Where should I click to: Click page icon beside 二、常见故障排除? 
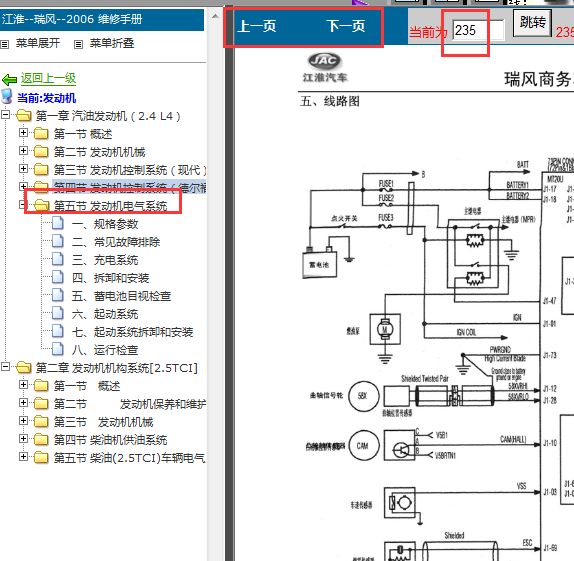57,241
